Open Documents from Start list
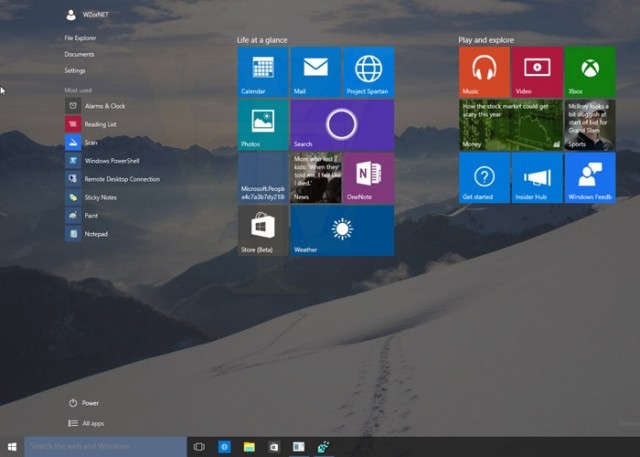 point(79,54)
